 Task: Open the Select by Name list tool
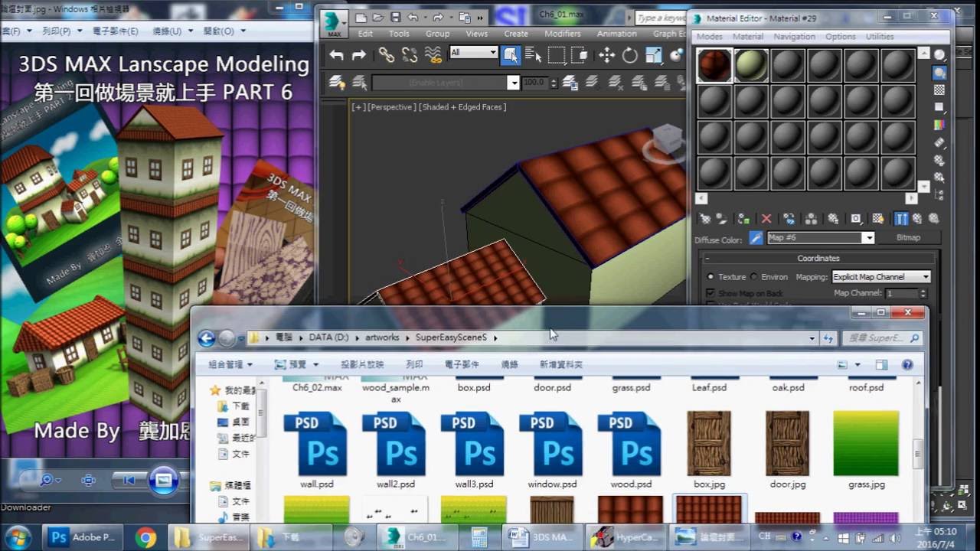(533, 55)
